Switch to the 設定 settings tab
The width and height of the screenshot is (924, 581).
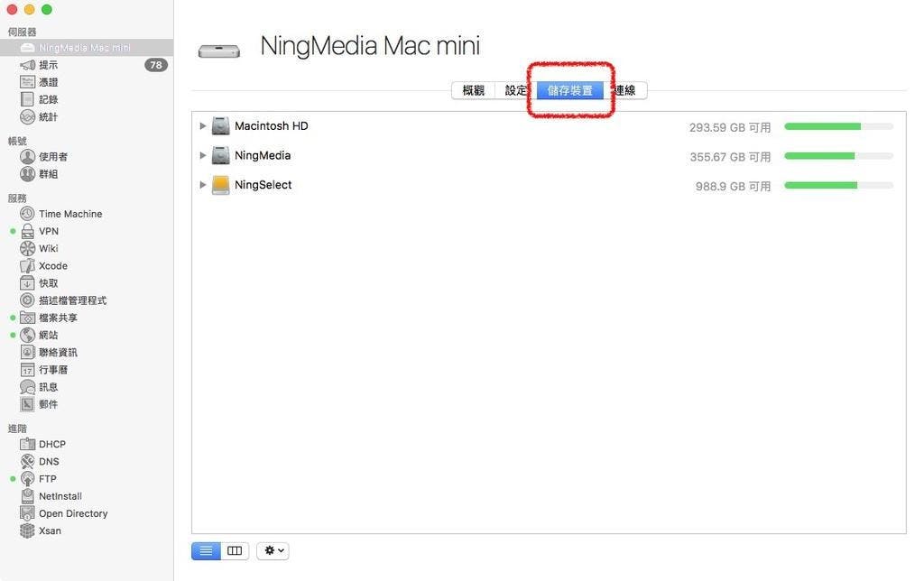515,90
